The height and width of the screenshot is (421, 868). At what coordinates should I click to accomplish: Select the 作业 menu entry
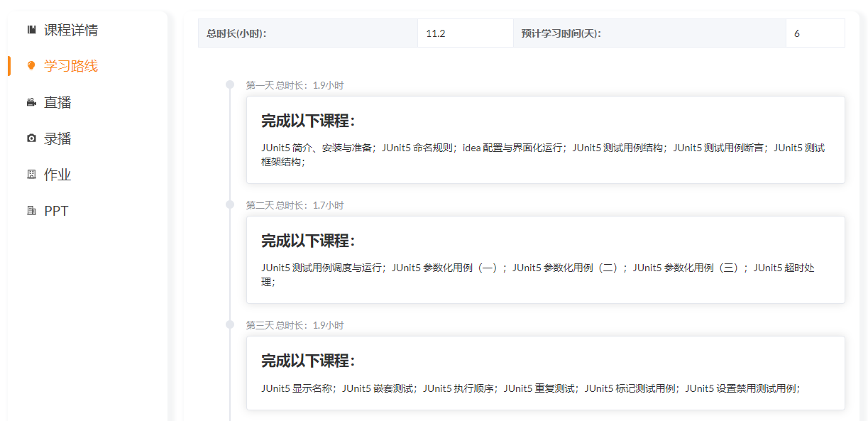coord(57,175)
